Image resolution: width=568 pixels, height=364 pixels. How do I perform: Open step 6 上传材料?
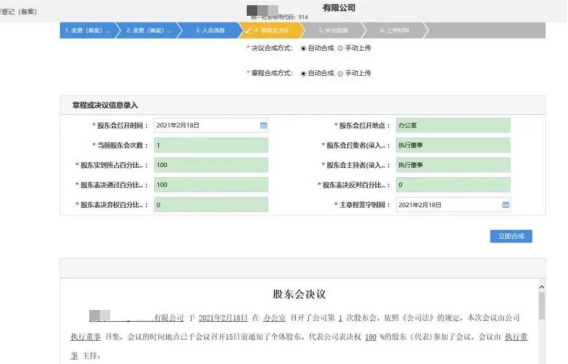395,30
